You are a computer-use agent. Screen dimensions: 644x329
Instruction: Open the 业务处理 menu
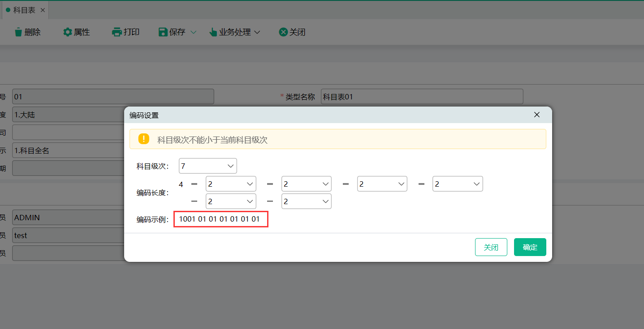click(235, 32)
